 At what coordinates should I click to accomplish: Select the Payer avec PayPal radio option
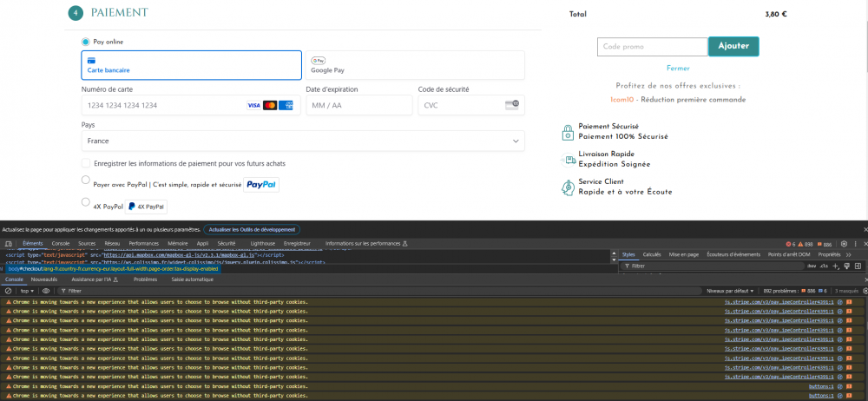(85, 181)
